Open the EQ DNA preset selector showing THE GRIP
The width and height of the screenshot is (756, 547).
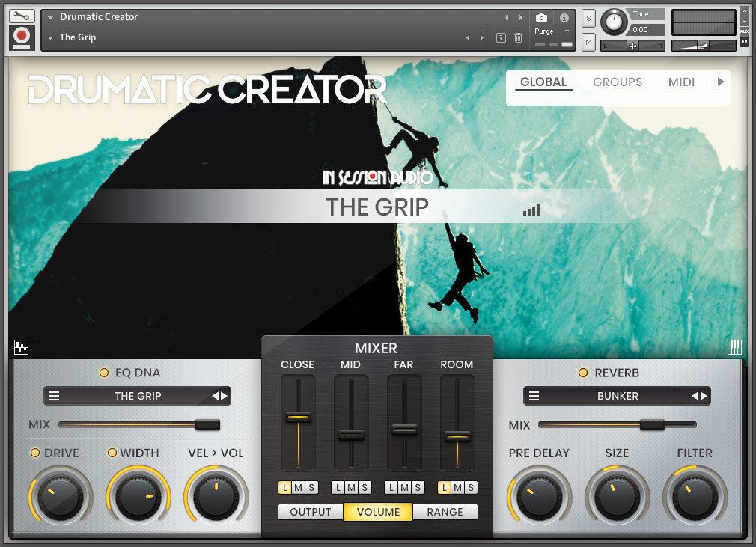tap(137, 396)
